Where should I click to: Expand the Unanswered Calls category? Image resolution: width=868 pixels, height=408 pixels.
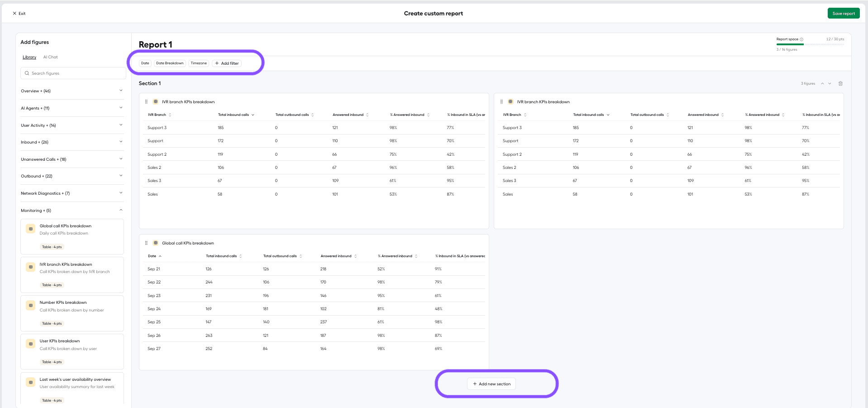[x=72, y=159]
